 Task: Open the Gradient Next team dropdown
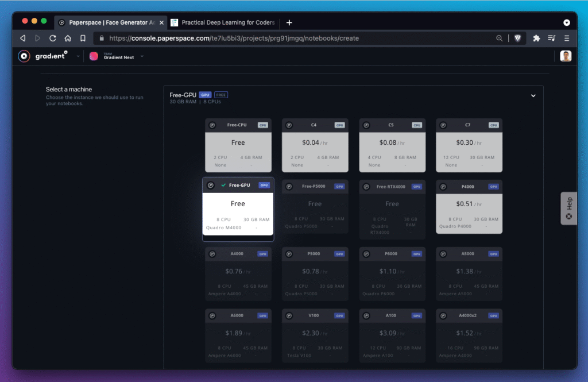142,56
